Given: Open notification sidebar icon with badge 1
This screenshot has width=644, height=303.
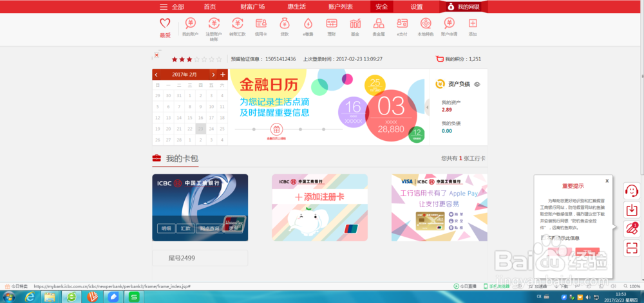Looking at the screenshot, I should point(632,229).
